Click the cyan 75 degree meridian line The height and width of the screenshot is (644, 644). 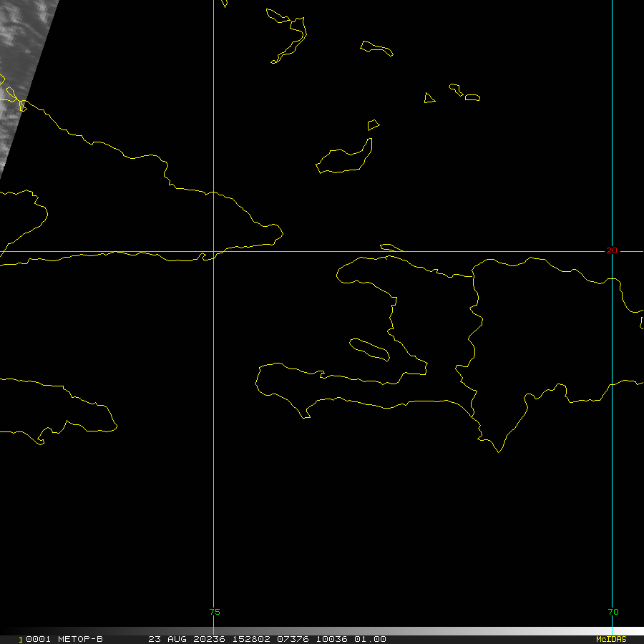(214, 429)
